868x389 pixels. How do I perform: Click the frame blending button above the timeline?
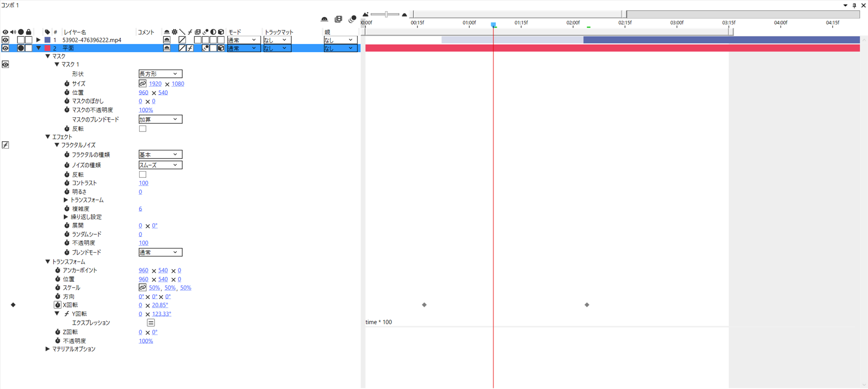tap(338, 19)
